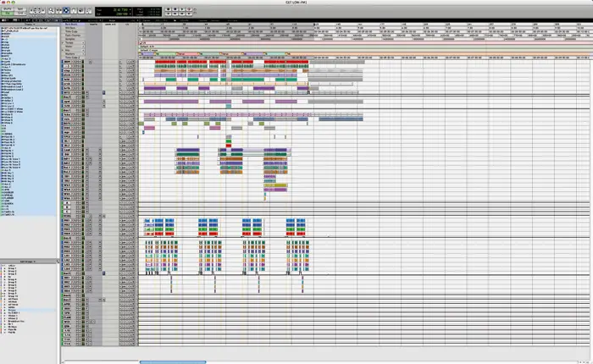
Task: Stop playback with the transport Stop button
Action: click(x=175, y=9)
